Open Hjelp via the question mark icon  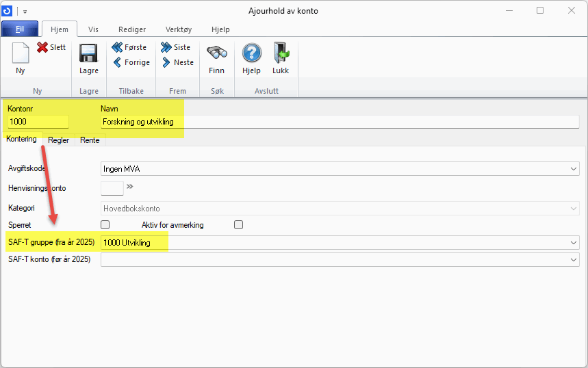pyautogui.click(x=252, y=55)
